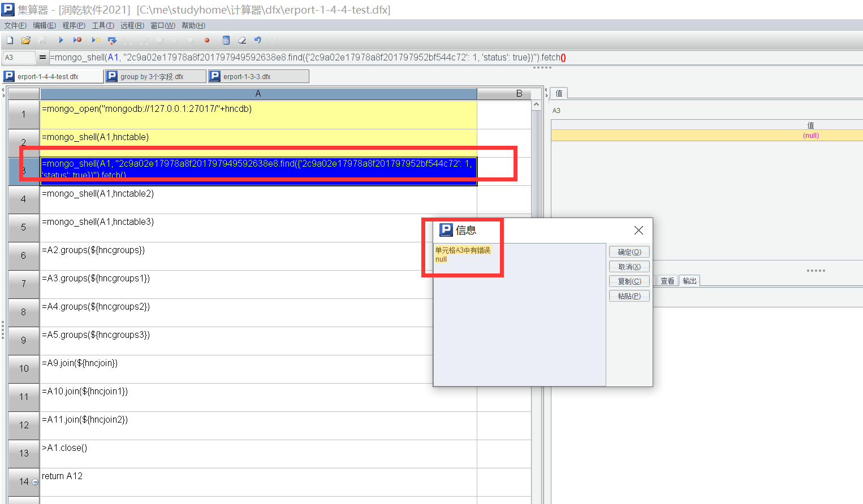Click the blue step-execute icon
Image resolution: width=863 pixels, height=504 pixels.
(112, 40)
